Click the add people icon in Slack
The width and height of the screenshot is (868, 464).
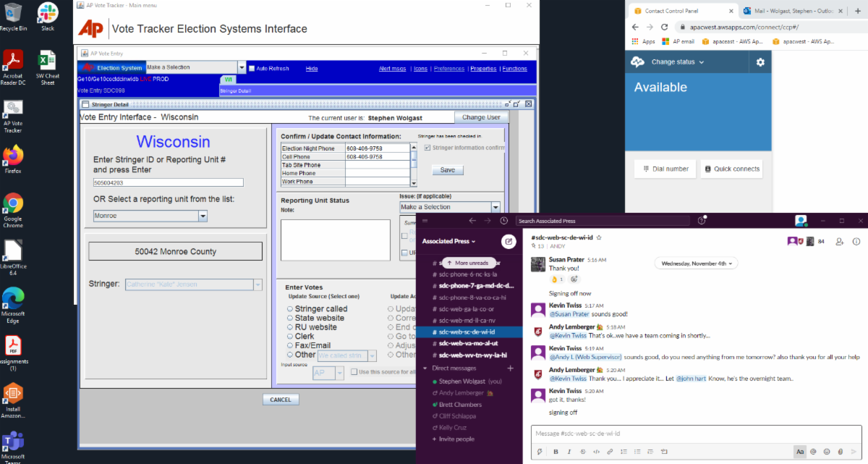839,241
